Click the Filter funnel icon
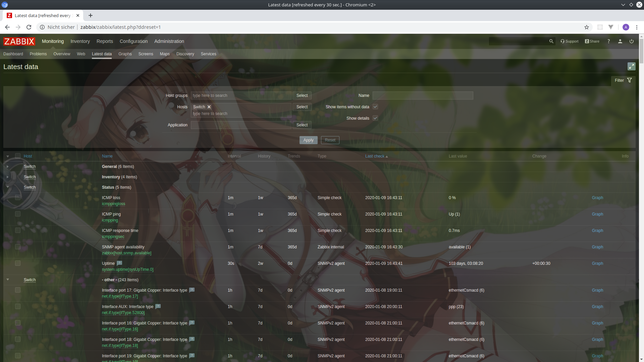The width and height of the screenshot is (644, 362). tap(629, 80)
